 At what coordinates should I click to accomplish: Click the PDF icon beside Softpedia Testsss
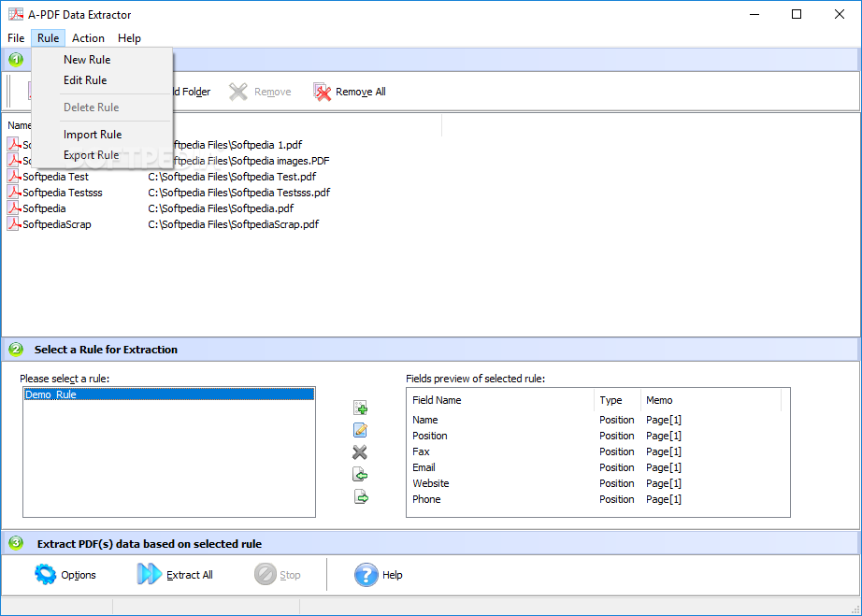(14, 193)
